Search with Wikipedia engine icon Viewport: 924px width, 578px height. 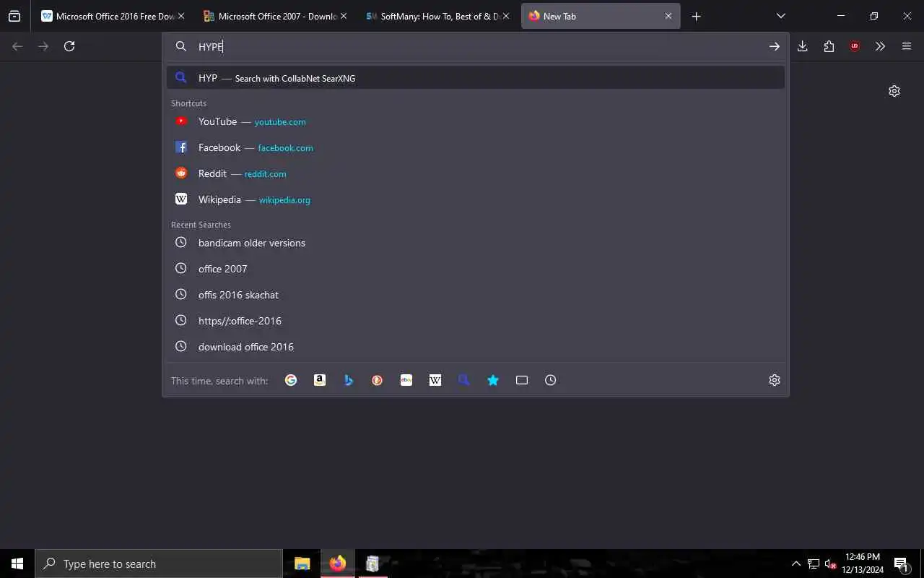point(435,380)
